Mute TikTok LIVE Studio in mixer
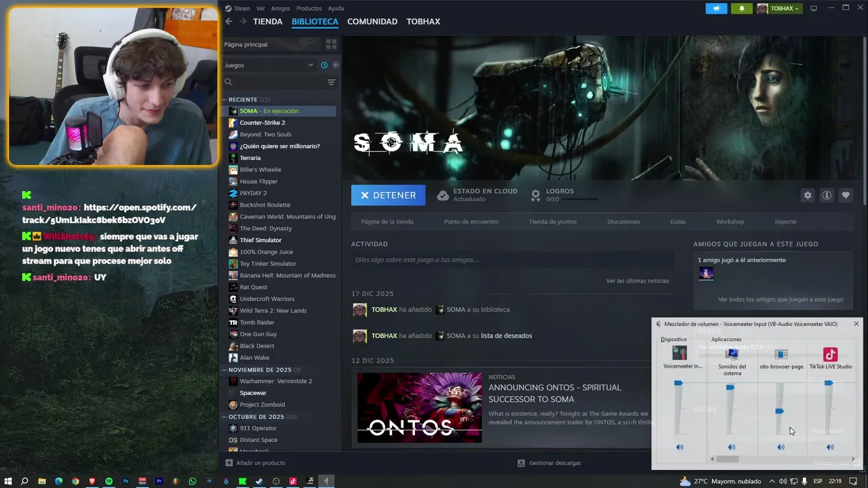The image size is (868, 488). point(830,447)
